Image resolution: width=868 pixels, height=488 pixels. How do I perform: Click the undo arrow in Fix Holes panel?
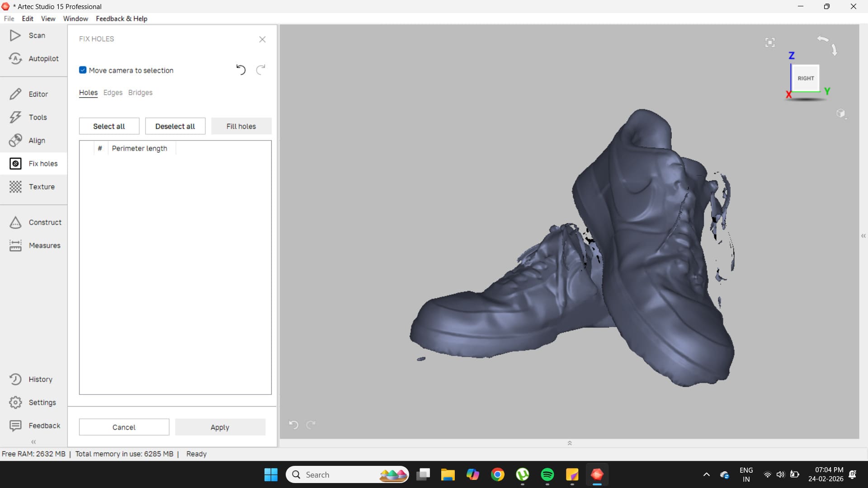click(x=241, y=70)
